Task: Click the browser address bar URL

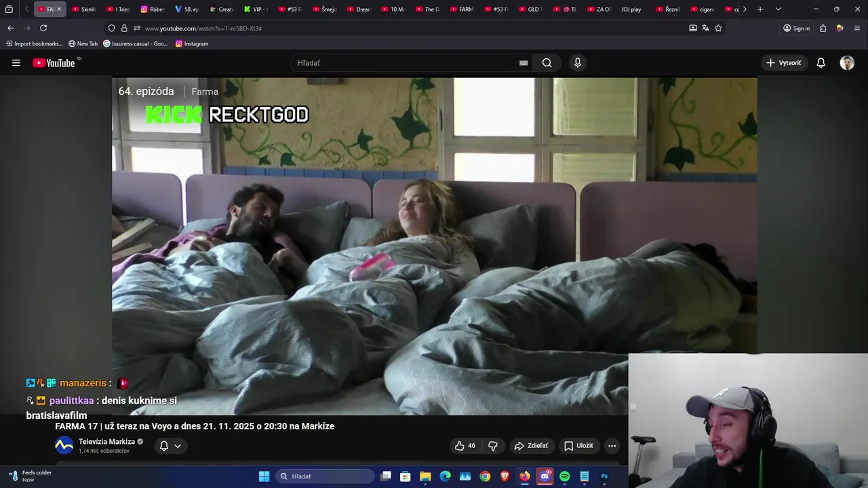Action: point(203,28)
